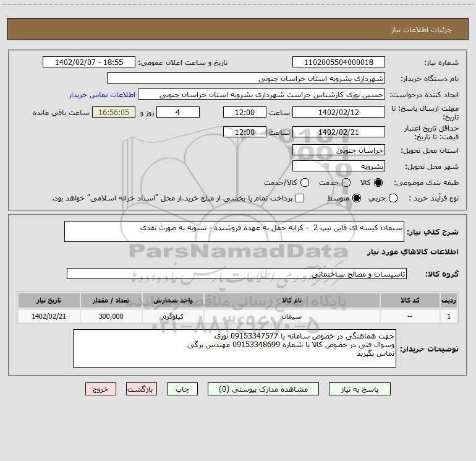476x461 pixels.
Task: Click the طبقه بندی موضوعی label
Action: click(426, 183)
